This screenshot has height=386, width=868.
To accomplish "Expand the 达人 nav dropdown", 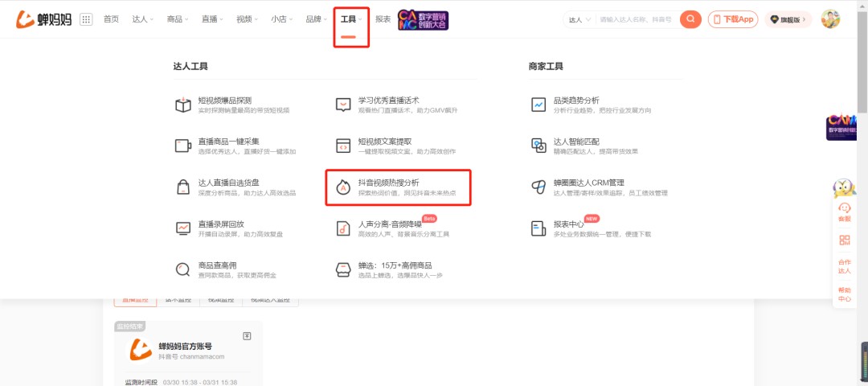I will (143, 19).
